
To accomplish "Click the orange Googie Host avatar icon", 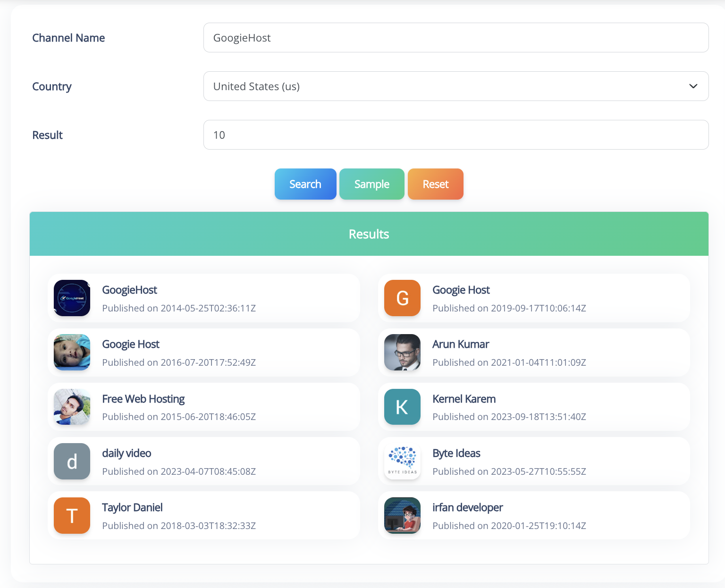I will point(402,298).
